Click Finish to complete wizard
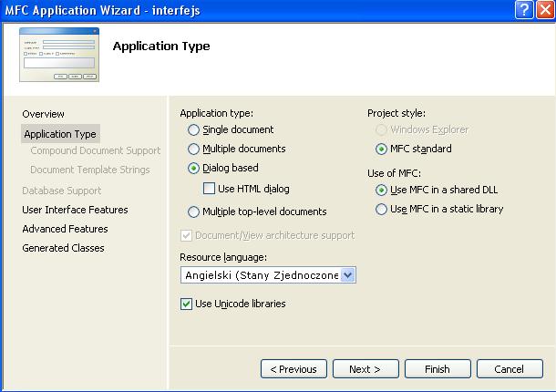 438,369
